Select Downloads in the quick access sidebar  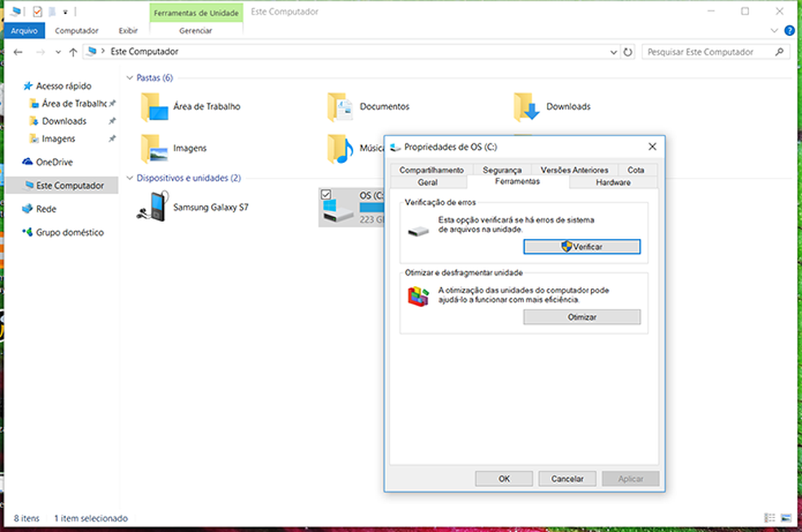pos(63,121)
